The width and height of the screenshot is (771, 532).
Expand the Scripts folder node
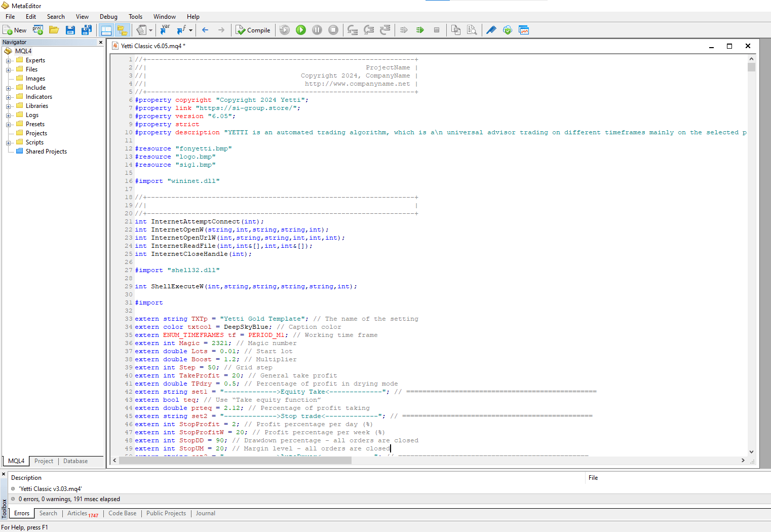[x=9, y=143]
